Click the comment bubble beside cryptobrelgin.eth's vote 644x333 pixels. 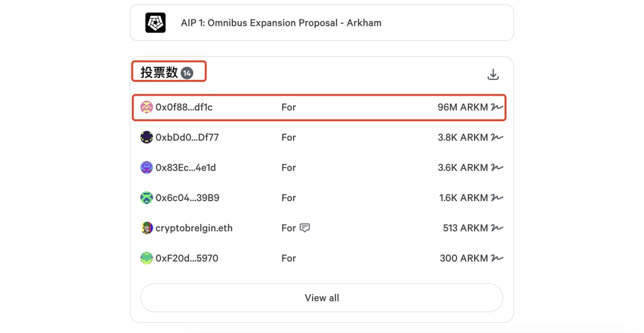click(x=305, y=228)
